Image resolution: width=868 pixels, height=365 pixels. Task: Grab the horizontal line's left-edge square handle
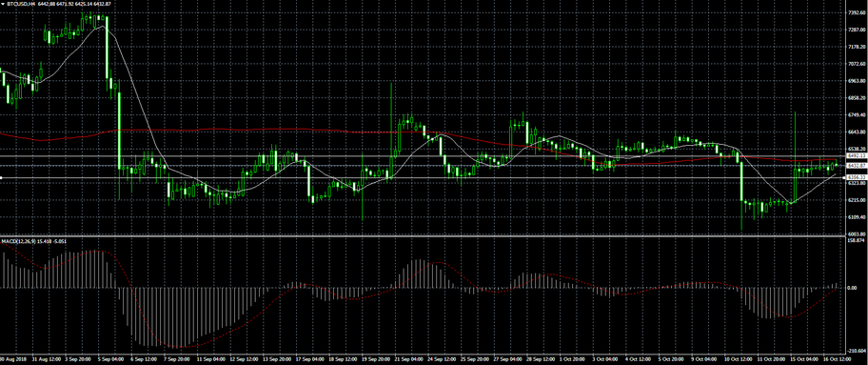pyautogui.click(x=1, y=177)
